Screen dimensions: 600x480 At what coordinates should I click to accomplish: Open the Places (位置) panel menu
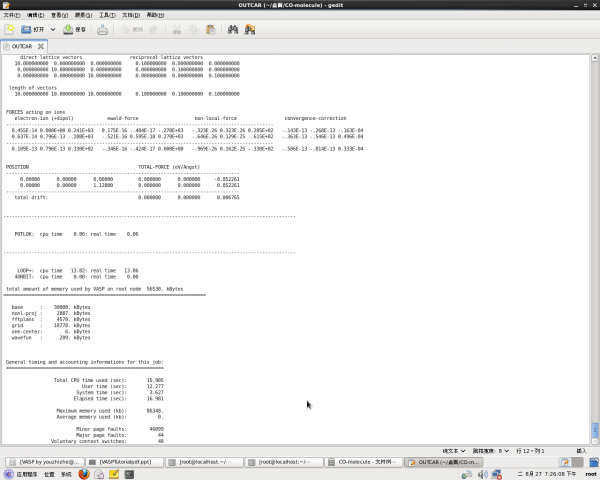pyautogui.click(x=49, y=474)
